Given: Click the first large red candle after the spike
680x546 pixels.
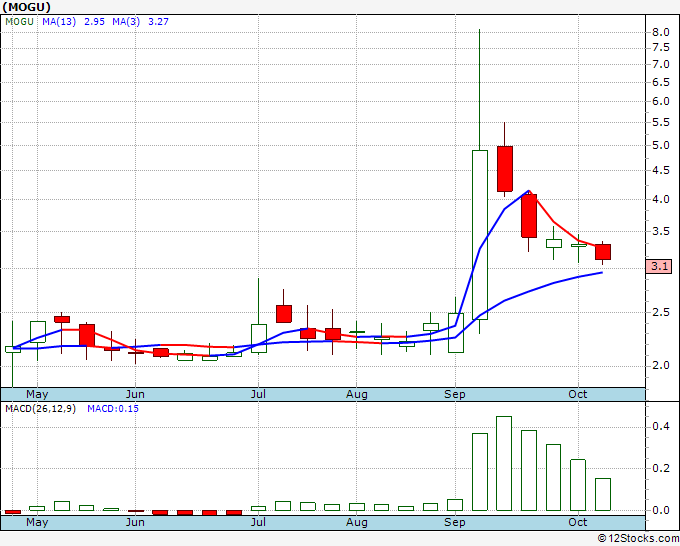Looking at the screenshot, I should [505, 168].
